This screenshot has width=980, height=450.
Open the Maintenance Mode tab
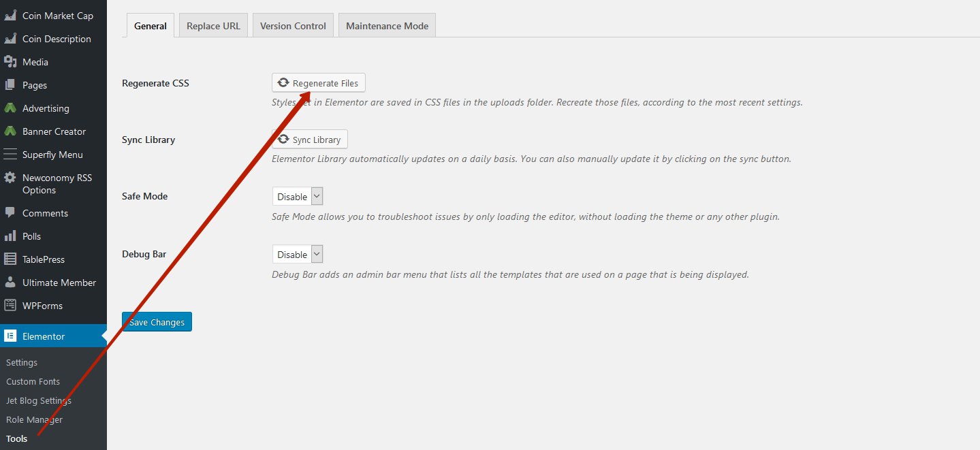pos(387,26)
